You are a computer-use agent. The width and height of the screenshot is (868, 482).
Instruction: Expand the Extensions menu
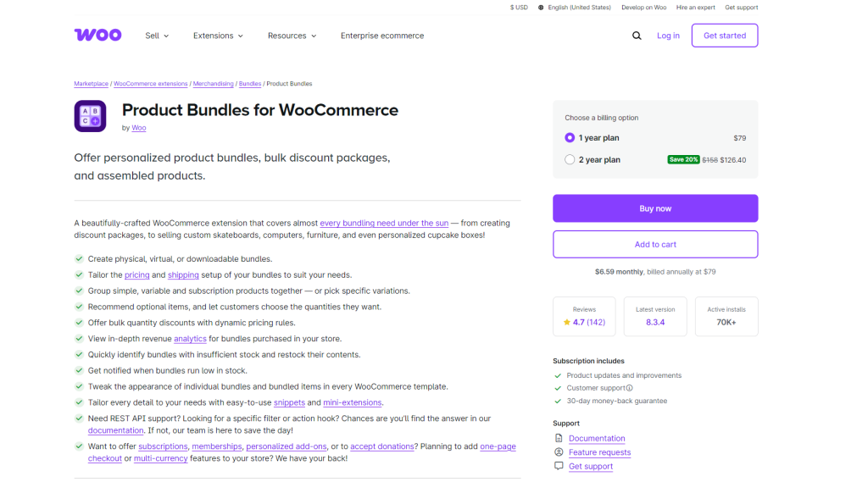pos(218,36)
